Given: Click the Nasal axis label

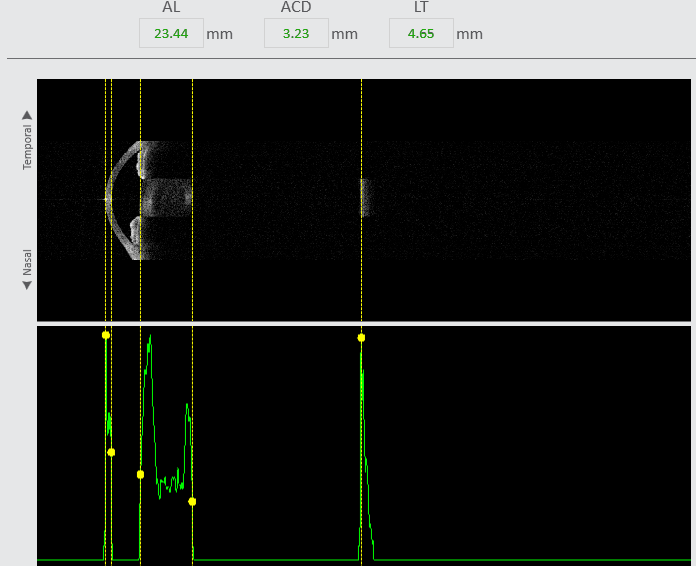Looking at the screenshot, I should point(27,262).
